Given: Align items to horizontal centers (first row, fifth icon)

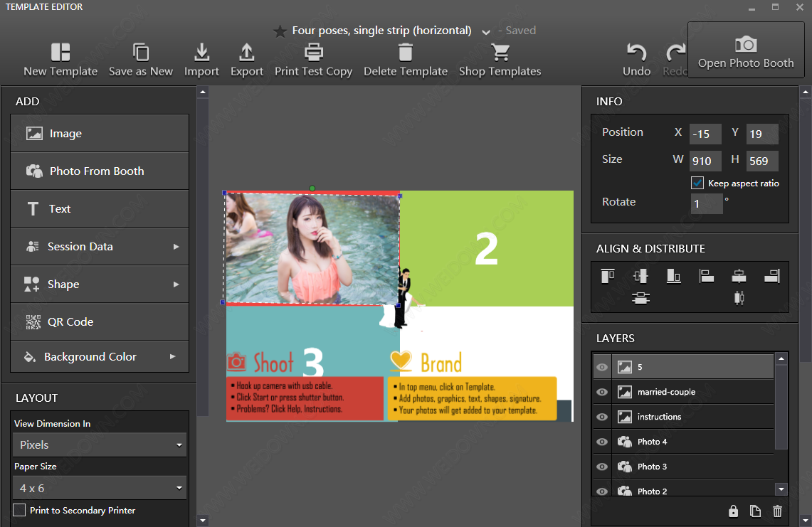Looking at the screenshot, I should click(739, 276).
